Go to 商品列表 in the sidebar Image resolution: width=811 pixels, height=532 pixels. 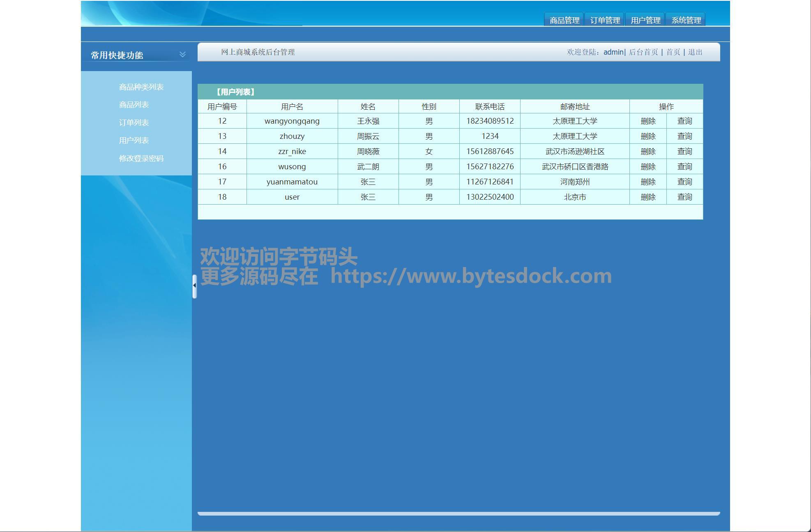click(x=134, y=105)
